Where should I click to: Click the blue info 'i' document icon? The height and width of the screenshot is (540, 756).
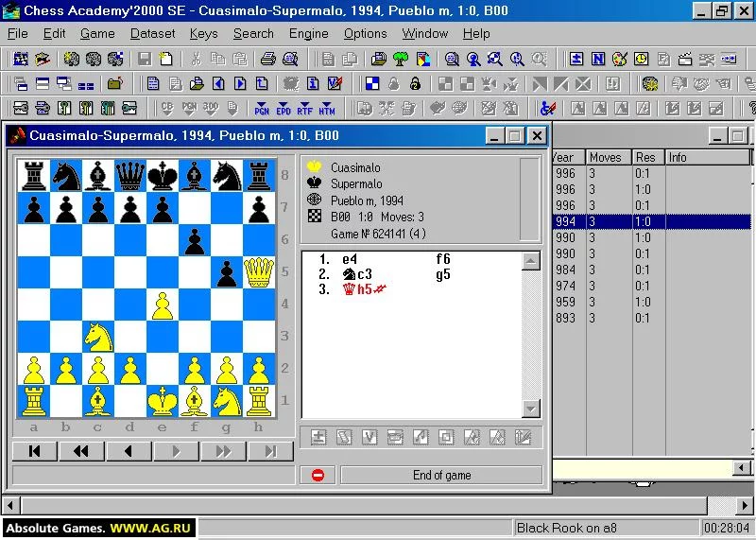click(x=313, y=83)
